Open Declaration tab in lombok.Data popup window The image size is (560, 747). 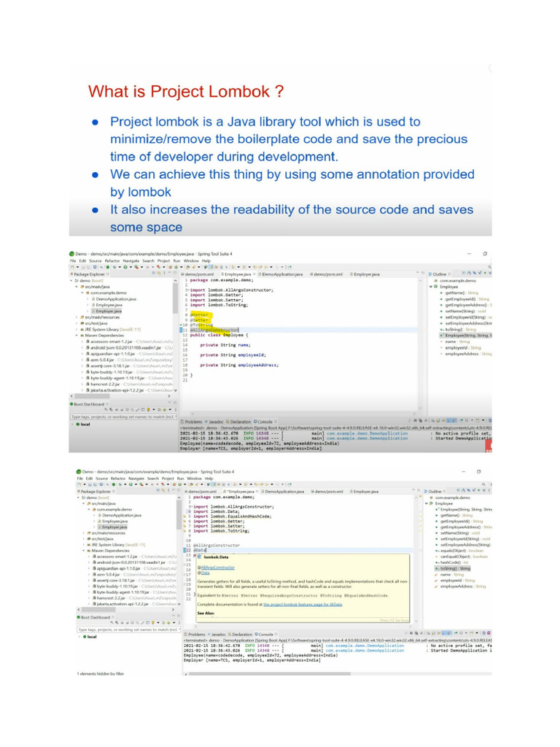(241, 635)
